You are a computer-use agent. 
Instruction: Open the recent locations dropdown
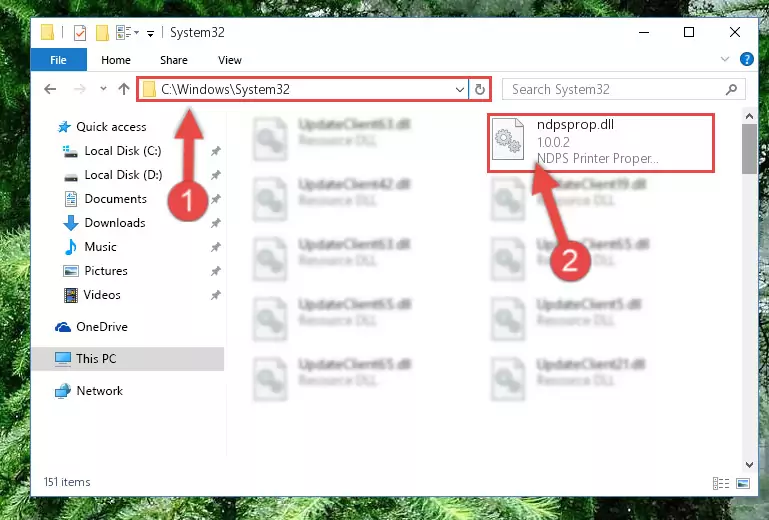click(x=103, y=89)
